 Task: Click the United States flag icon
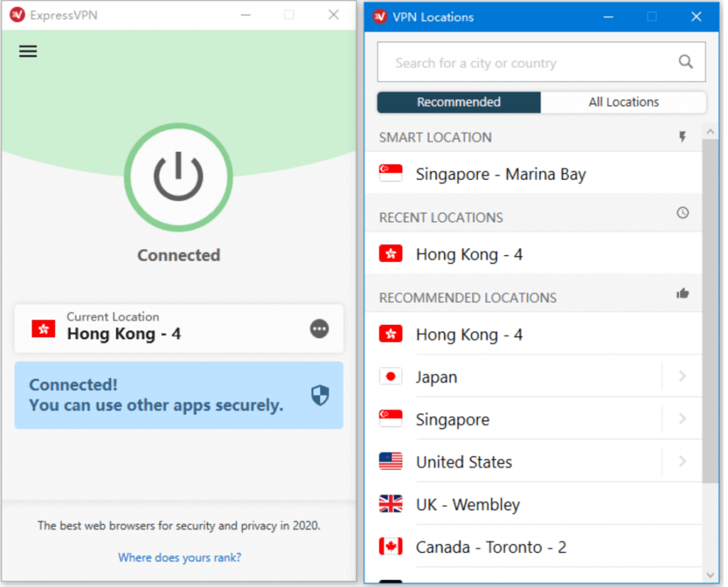point(390,461)
